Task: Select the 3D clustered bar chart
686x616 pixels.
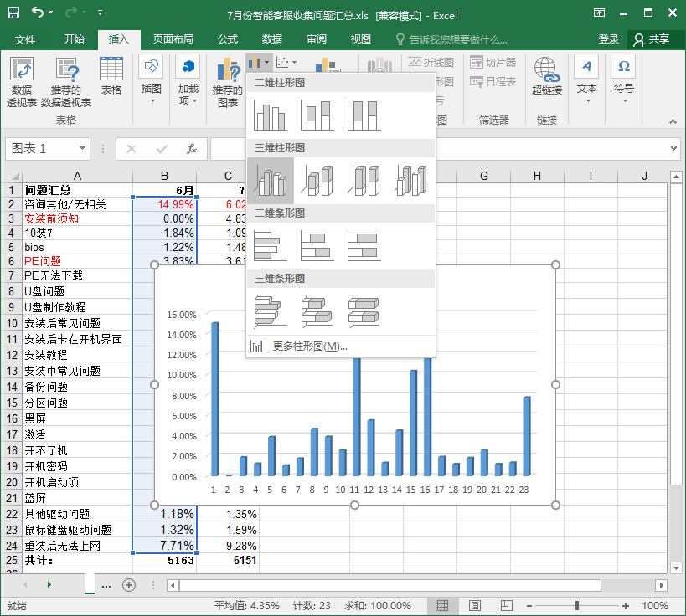Action: pyautogui.click(x=271, y=311)
